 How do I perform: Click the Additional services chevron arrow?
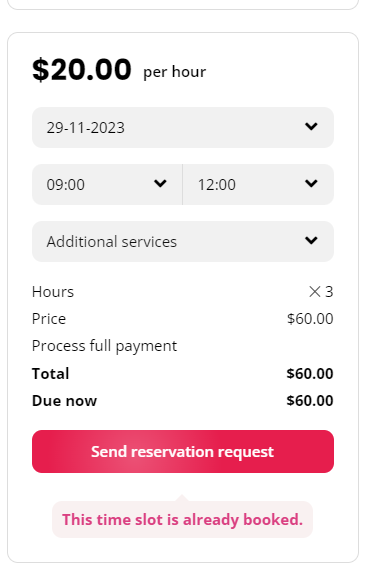coord(311,240)
